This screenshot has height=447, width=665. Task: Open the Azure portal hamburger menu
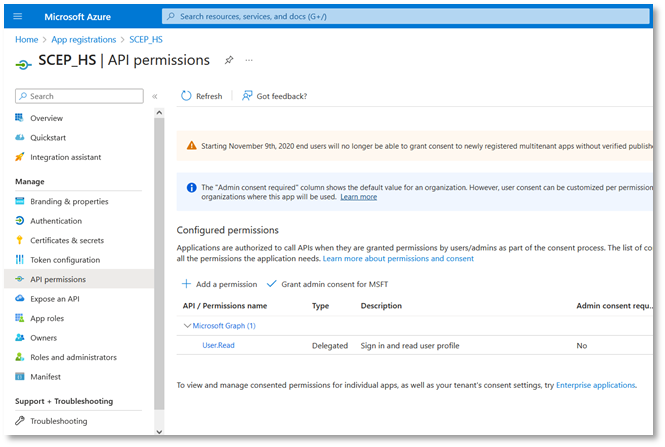click(18, 16)
